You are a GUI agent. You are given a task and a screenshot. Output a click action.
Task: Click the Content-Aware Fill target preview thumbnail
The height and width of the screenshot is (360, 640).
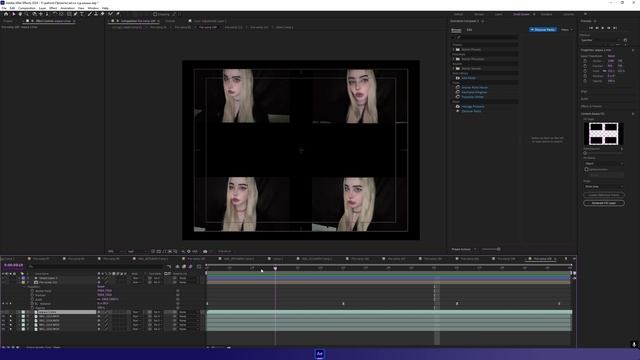603,133
